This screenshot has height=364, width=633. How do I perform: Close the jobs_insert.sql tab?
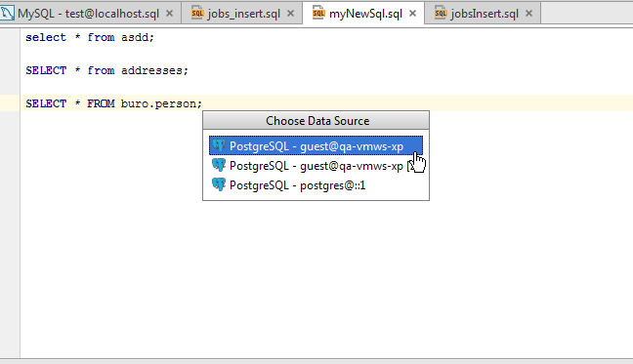pos(290,14)
